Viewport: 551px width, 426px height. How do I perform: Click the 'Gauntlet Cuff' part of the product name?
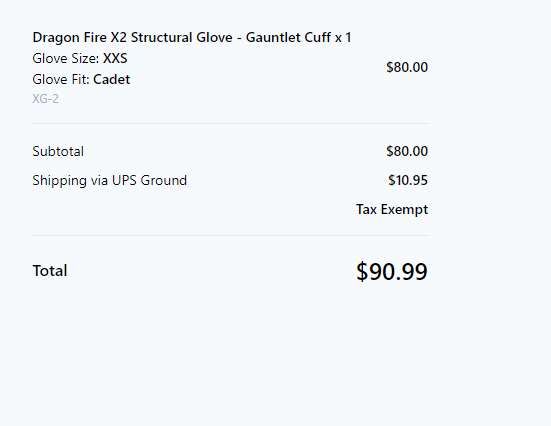pos(288,38)
